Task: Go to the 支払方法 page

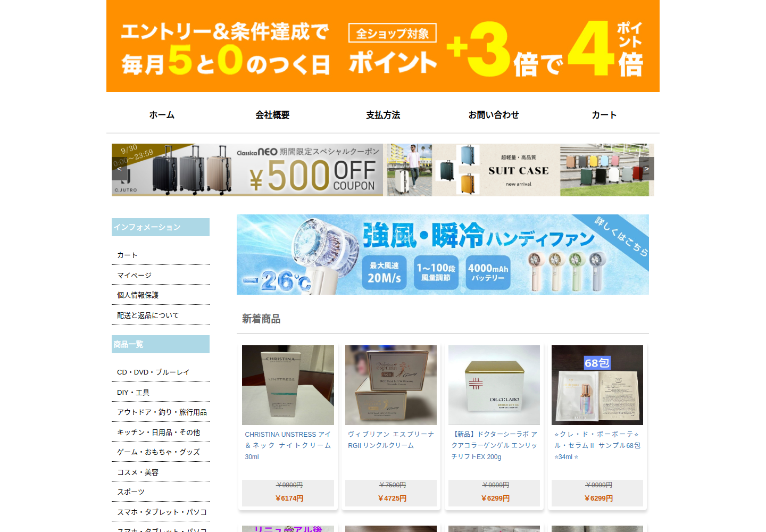Action: pyautogui.click(x=383, y=115)
